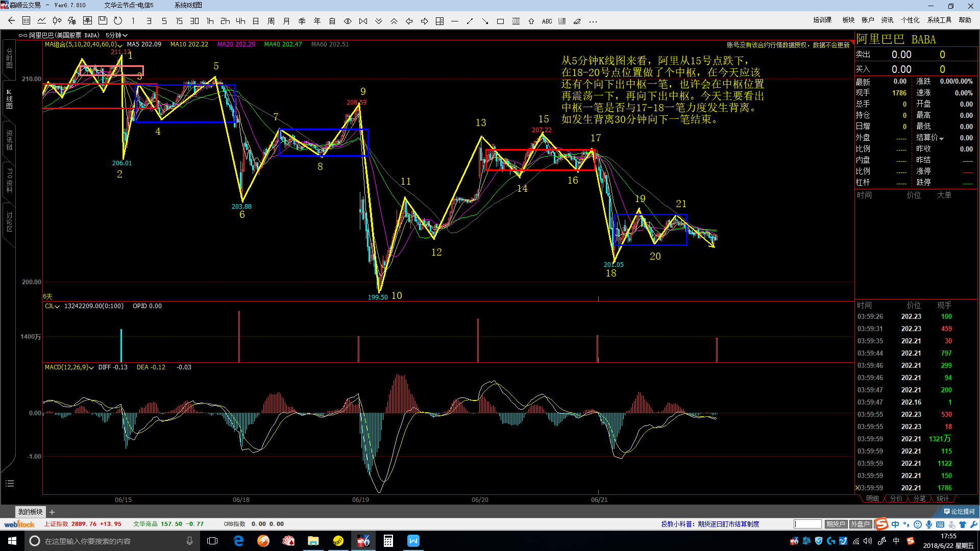Select the up arrow marker tool
Viewport: 980px width, 551px height.
(x=531, y=21)
